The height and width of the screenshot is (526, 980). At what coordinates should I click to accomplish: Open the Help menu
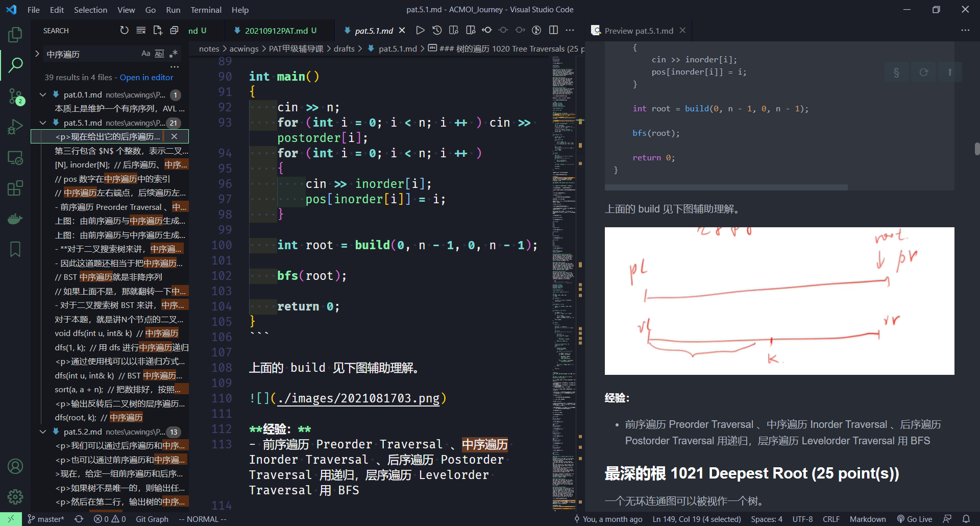tap(240, 10)
